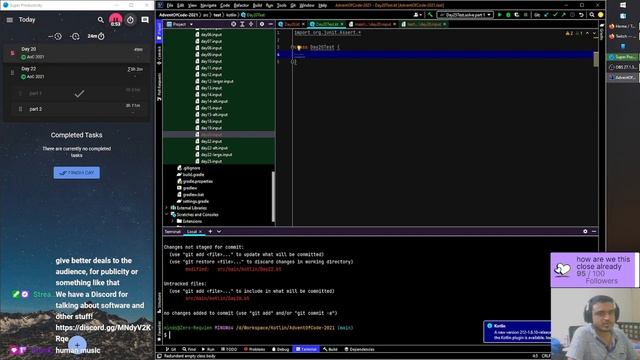
Task: Click the rollback undo icon
Action: tap(581, 15)
